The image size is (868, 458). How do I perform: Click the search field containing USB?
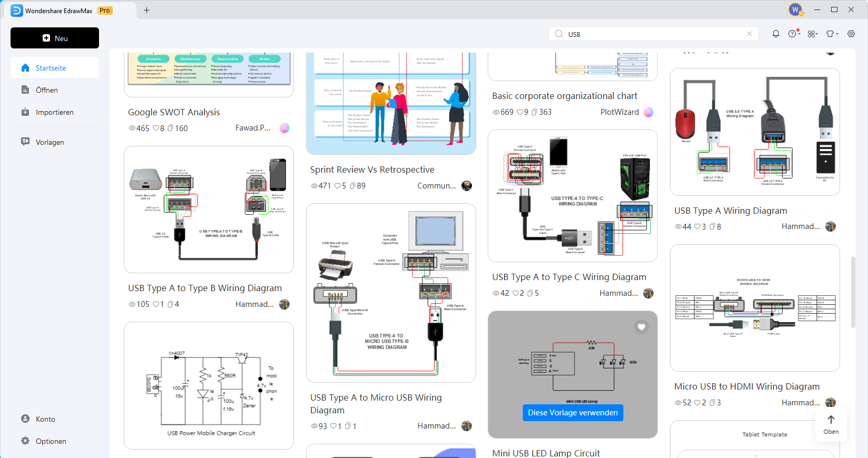pos(653,34)
